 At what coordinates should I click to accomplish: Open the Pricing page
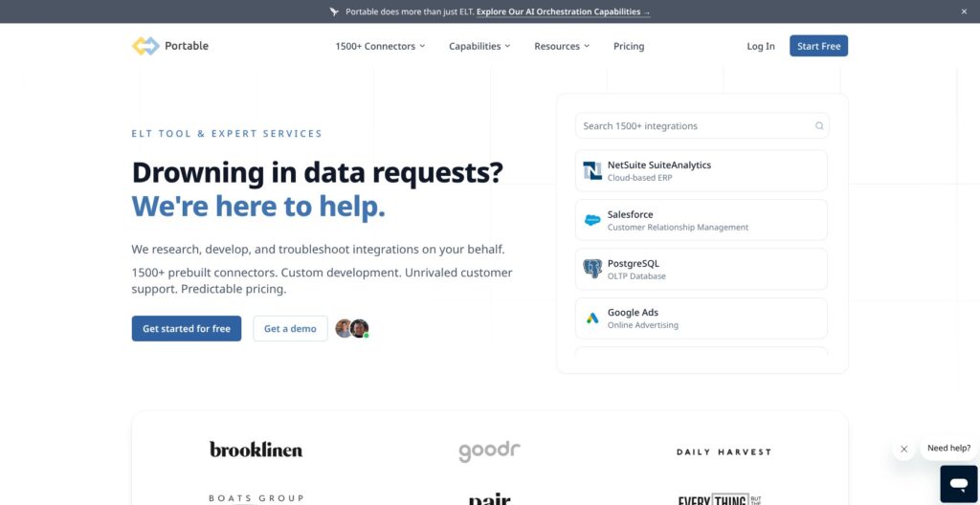[x=629, y=46]
